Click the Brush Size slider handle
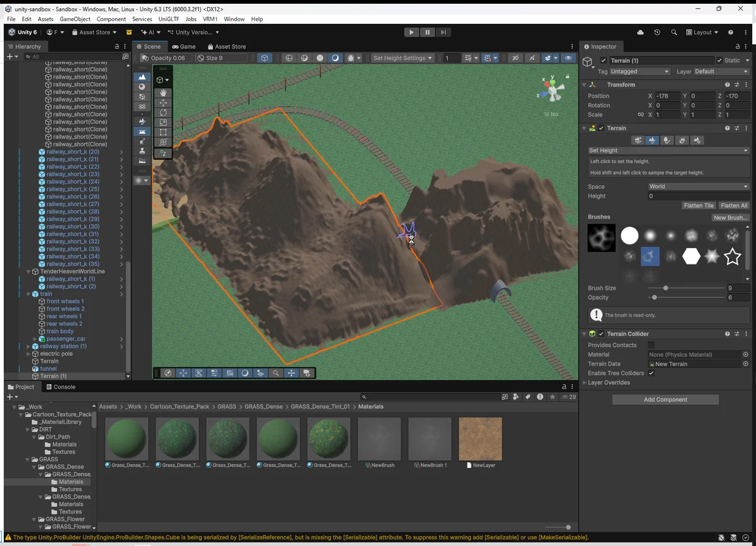The image size is (756, 546). [665, 288]
